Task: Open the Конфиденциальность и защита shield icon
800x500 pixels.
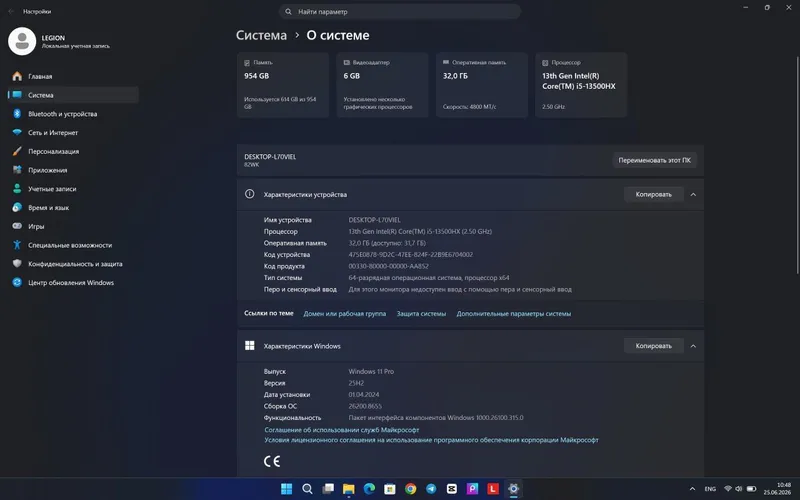Action: click(17, 264)
